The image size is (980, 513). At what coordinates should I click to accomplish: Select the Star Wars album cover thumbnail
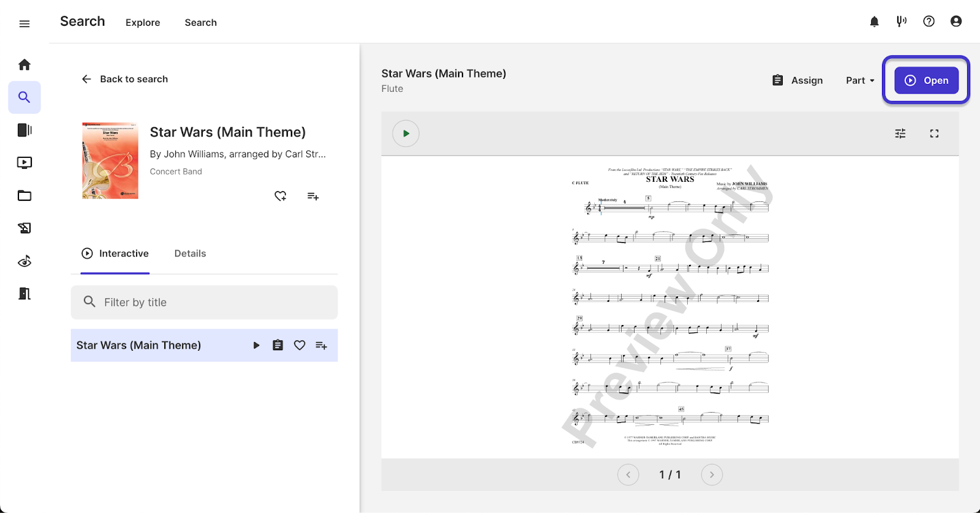tap(110, 160)
